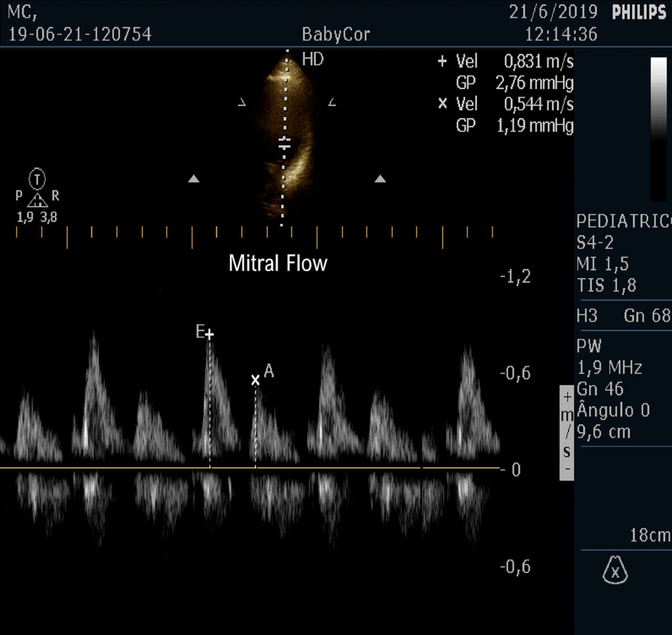This screenshot has height=635, width=672.
Task: Click the x symbol in the measurement legend
Action: coord(443,103)
